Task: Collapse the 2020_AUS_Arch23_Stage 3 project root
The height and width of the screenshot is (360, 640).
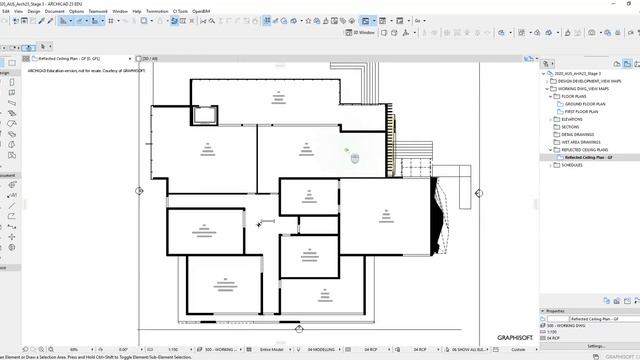Action: click(544, 74)
